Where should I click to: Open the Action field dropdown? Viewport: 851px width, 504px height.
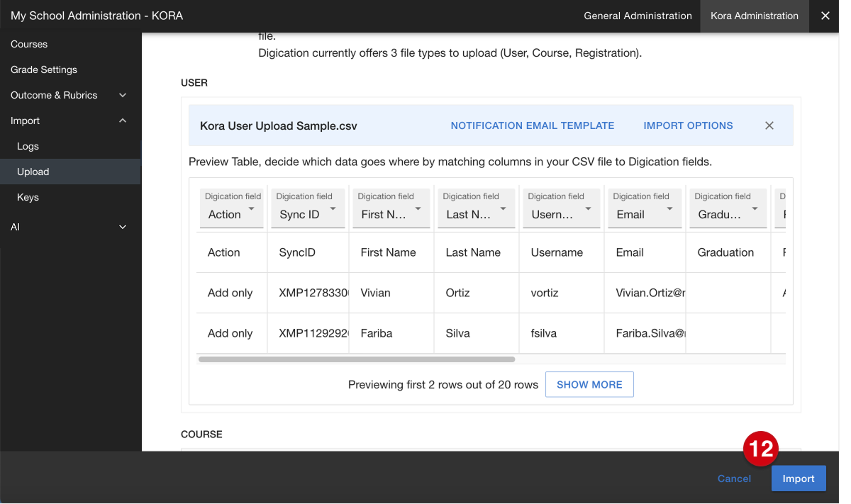coord(232,208)
